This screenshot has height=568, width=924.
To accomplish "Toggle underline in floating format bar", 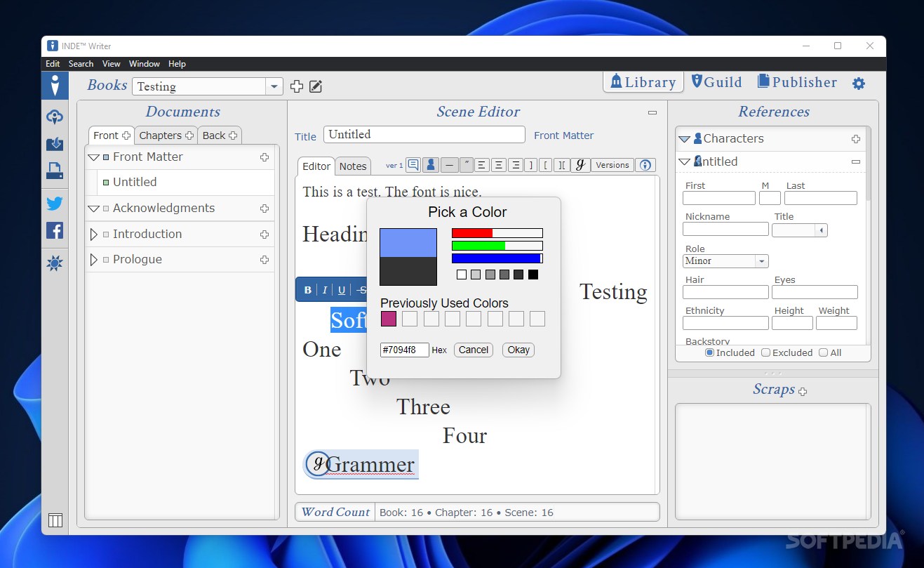I will [342, 290].
